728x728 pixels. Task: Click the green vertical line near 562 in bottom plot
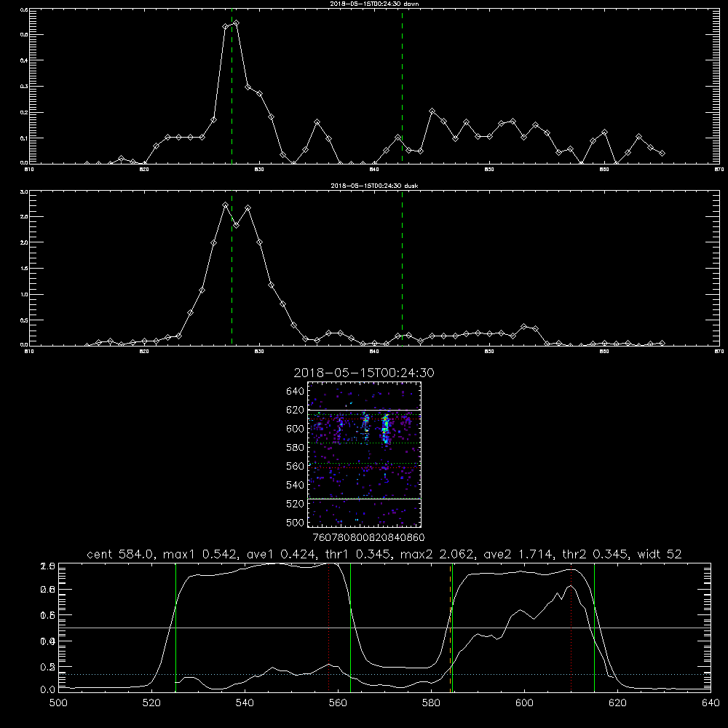coord(351,628)
